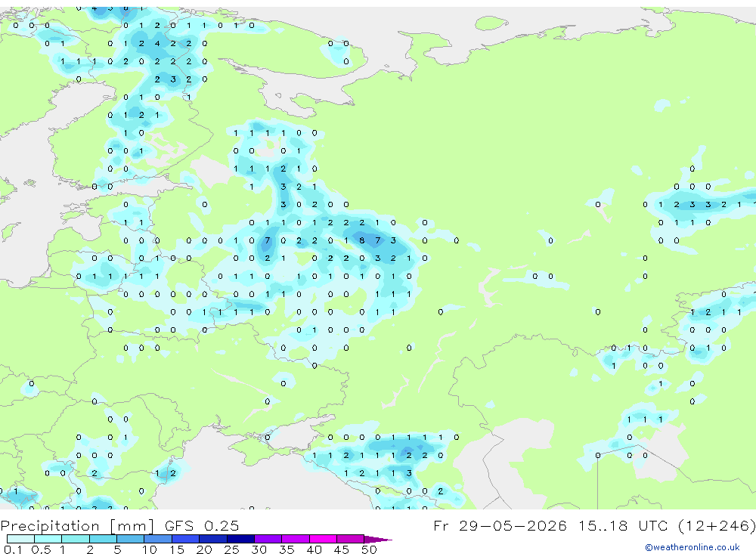This screenshot has width=756, height=554.
Task: Click the '8' precipitation value on the map
Action: click(x=361, y=240)
